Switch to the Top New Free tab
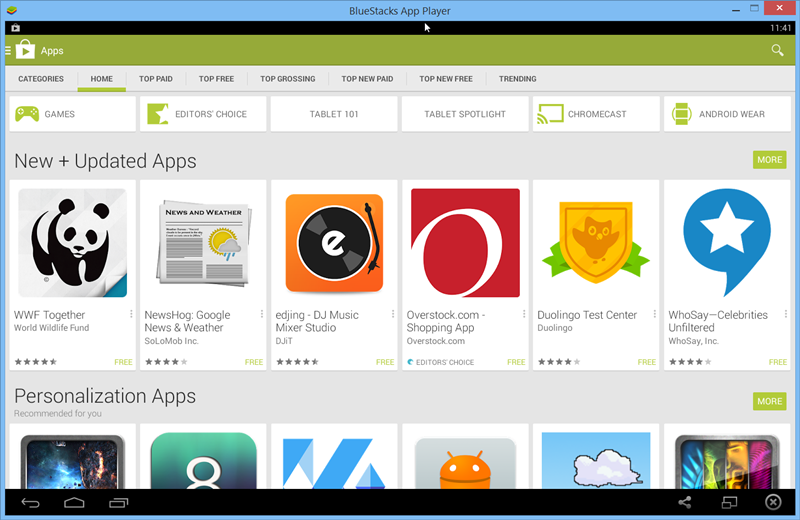 (446, 79)
